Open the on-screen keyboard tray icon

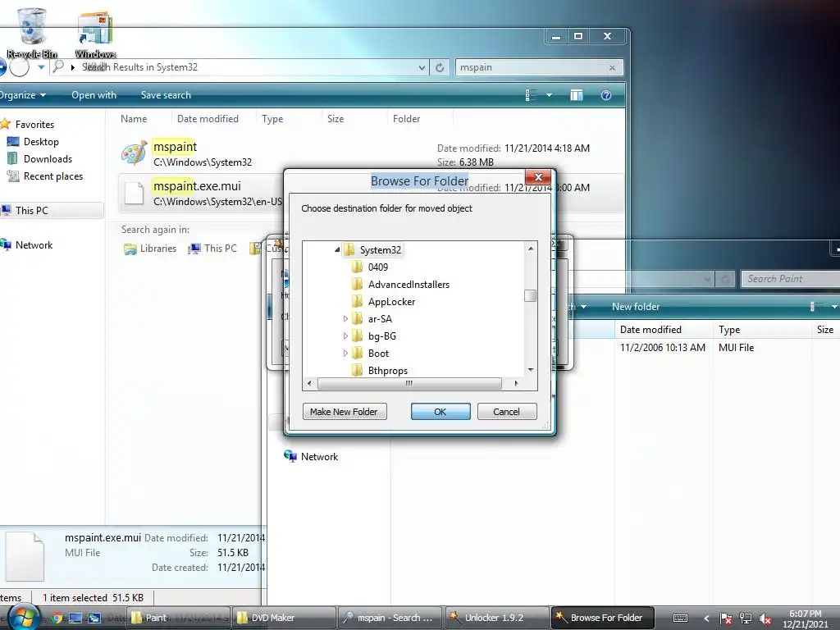point(680,619)
